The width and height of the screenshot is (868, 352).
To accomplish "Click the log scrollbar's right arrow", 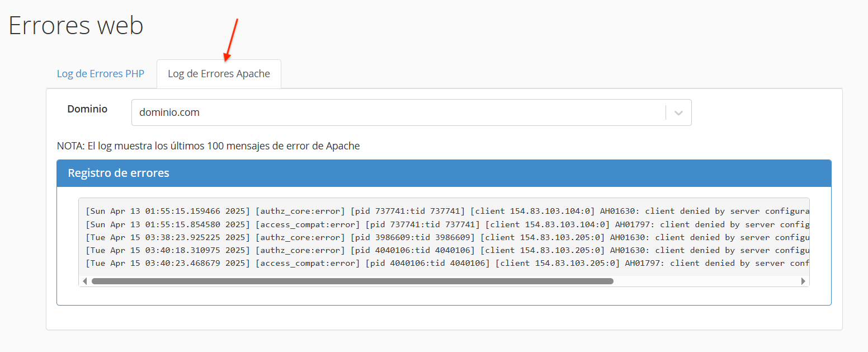I will pyautogui.click(x=803, y=281).
